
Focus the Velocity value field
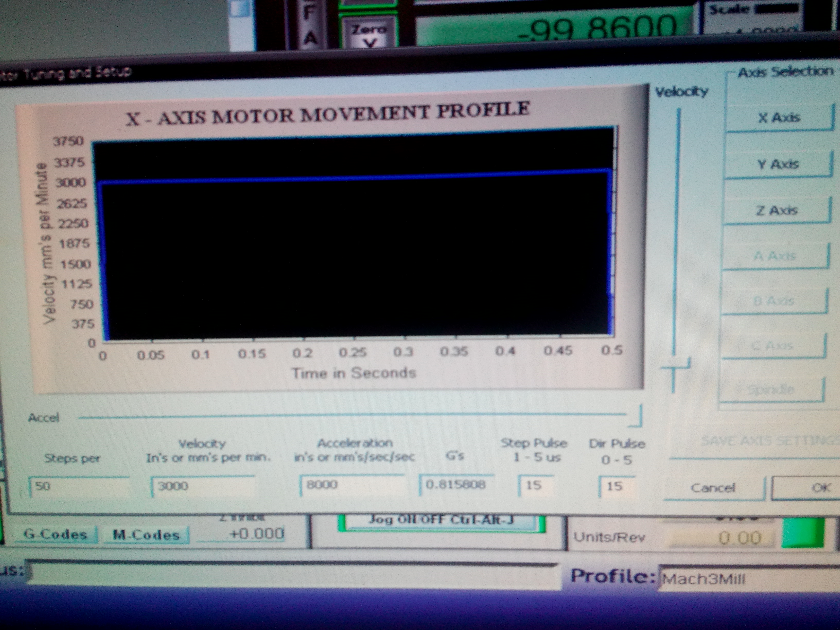[203, 486]
